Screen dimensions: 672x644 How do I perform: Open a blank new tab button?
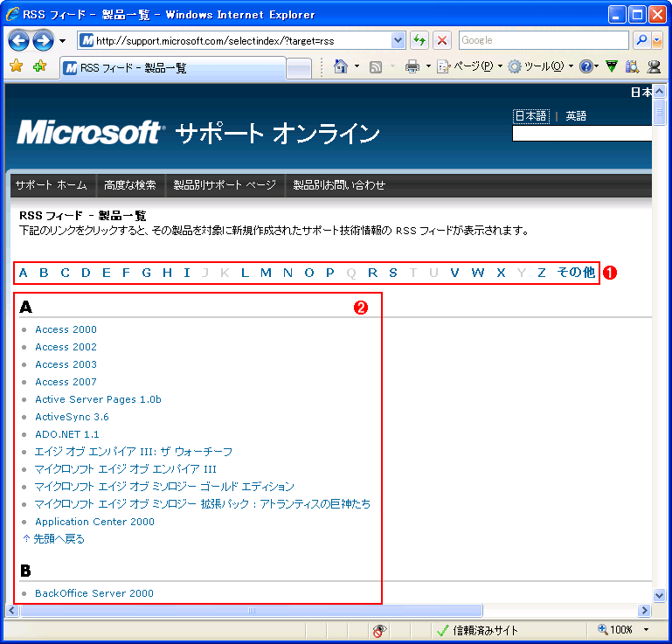tap(299, 68)
